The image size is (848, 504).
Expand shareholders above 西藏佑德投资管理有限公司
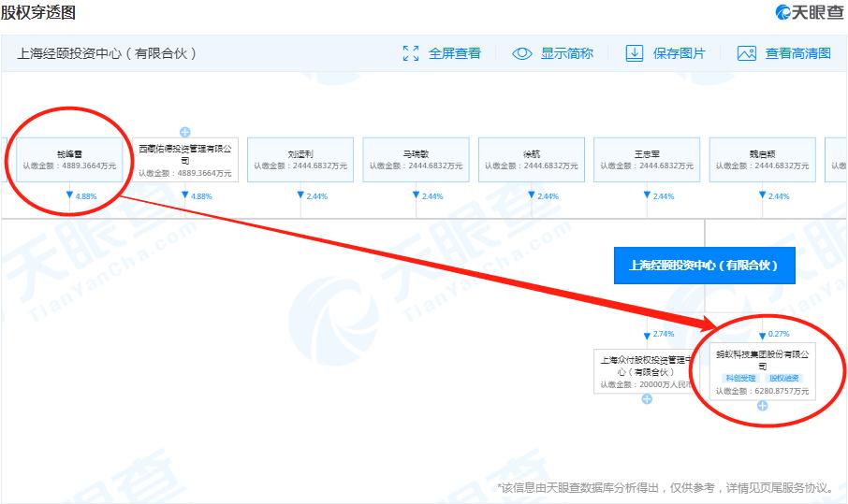pyautogui.click(x=185, y=132)
